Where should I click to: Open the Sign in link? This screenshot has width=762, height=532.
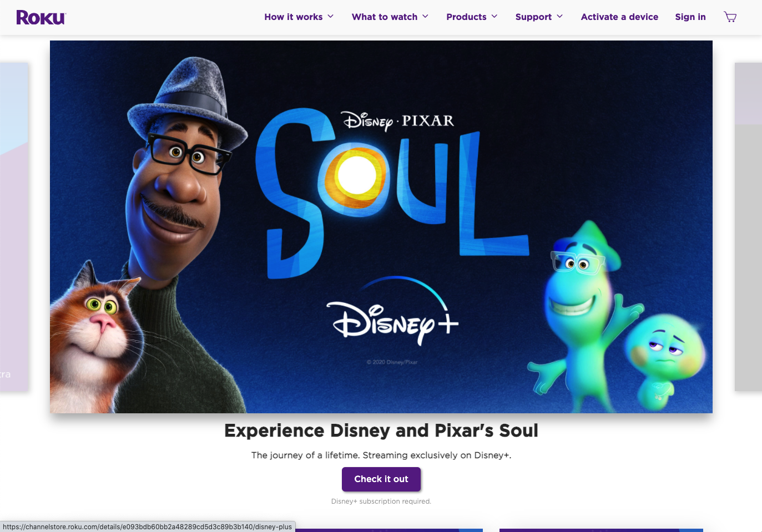690,17
